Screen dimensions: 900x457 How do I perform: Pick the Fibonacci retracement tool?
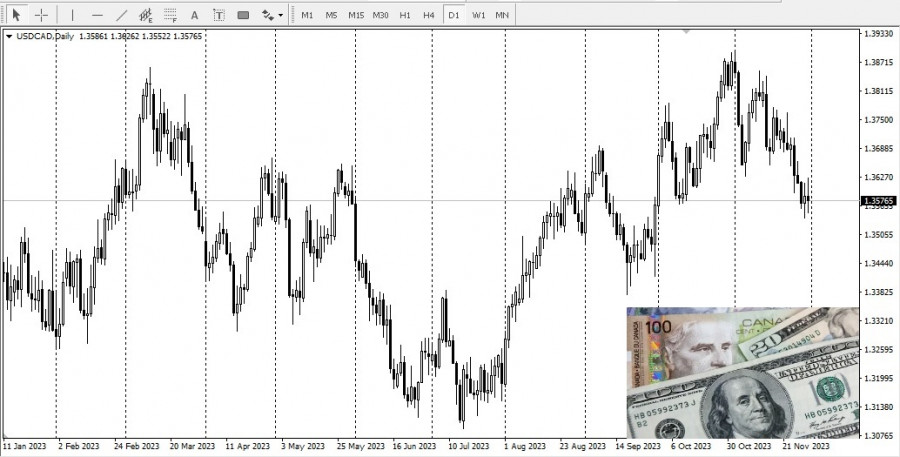170,15
